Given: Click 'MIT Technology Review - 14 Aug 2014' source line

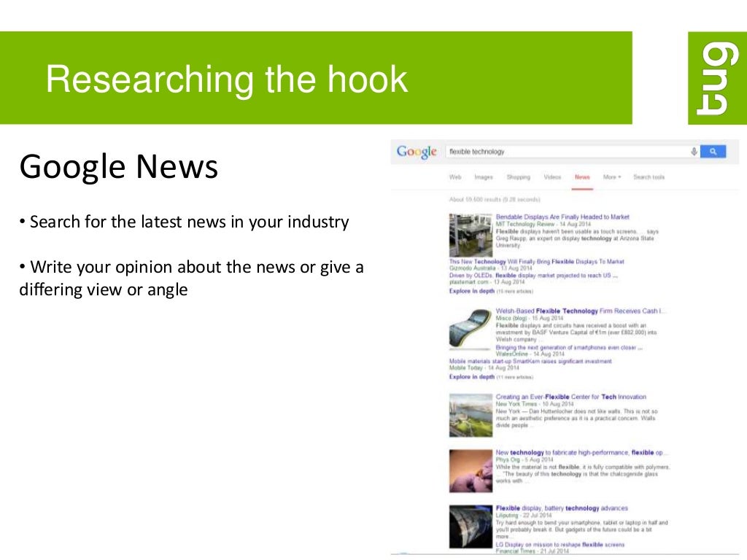Looking at the screenshot, I should coord(543,224).
